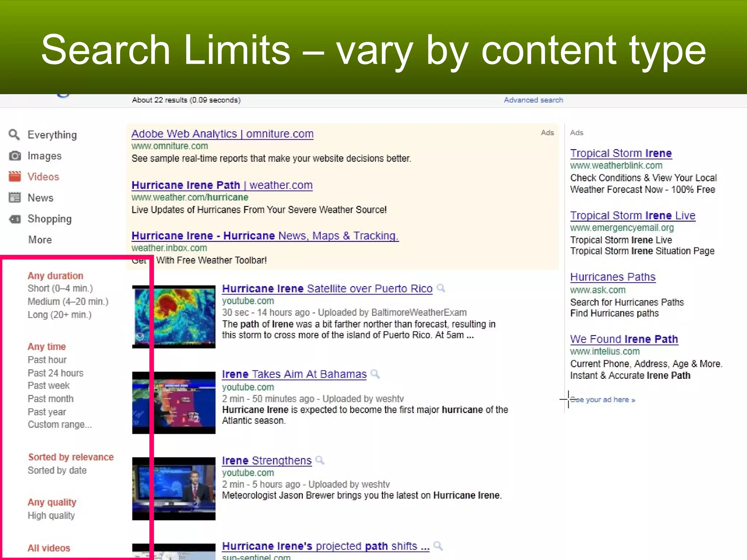The height and width of the screenshot is (560, 747).
Task: Click weather.inbox.com URL text
Action: [x=169, y=248]
